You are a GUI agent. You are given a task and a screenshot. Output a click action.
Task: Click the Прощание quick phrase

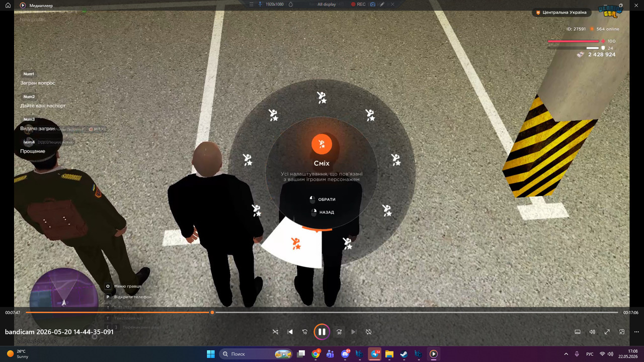point(33,151)
